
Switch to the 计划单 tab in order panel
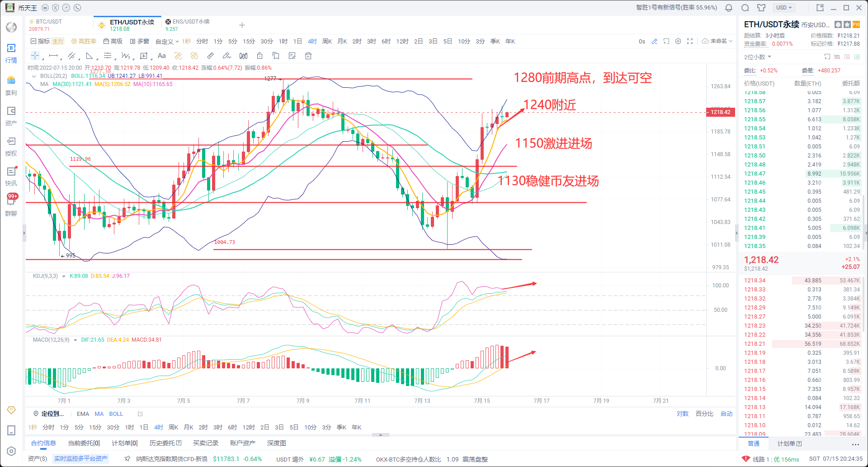pyautogui.click(x=789, y=443)
